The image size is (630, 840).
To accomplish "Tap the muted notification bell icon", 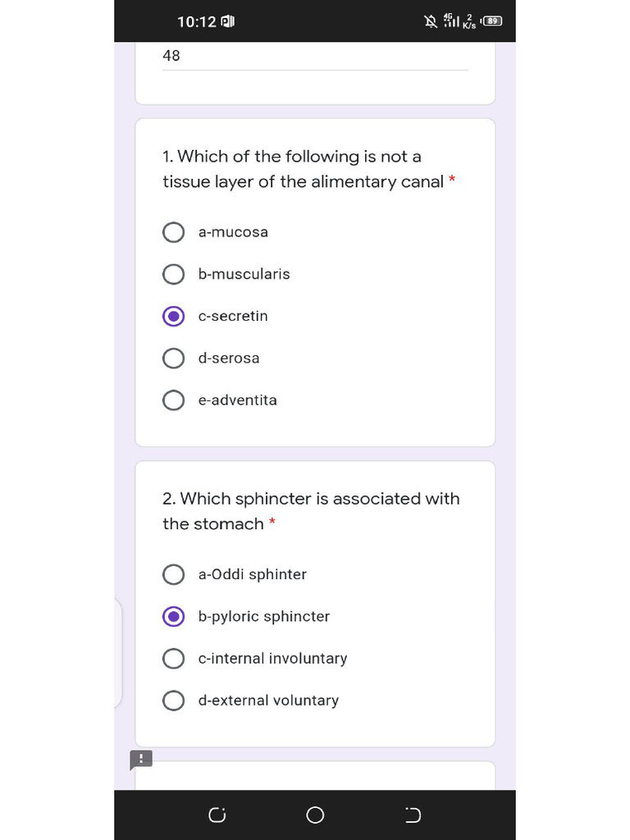I will pos(431,21).
